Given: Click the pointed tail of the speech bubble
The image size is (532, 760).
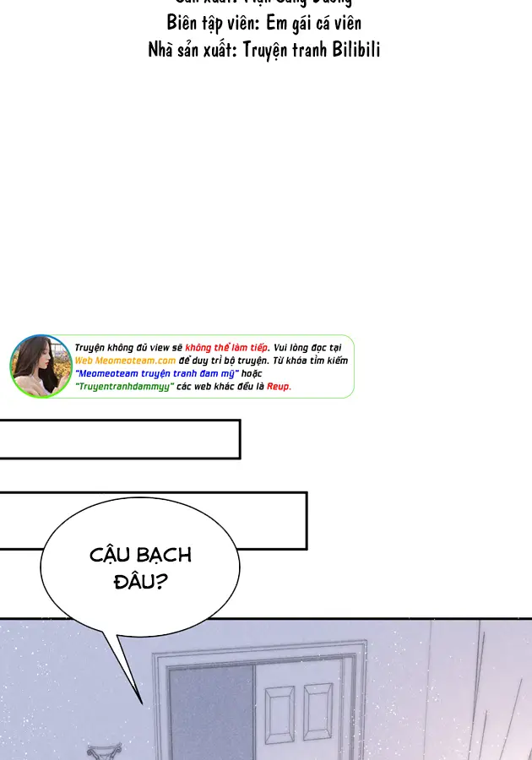Looking at the screenshot, I should (x=127, y=676).
